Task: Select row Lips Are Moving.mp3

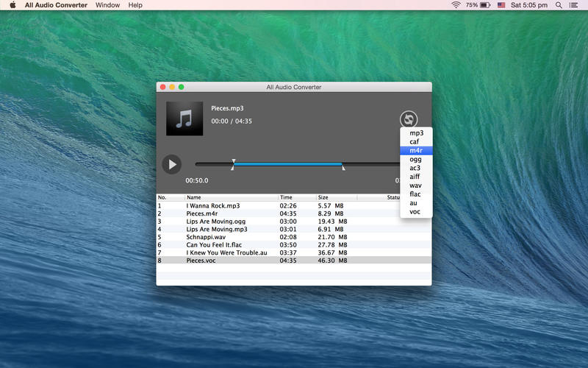Action: pos(293,229)
